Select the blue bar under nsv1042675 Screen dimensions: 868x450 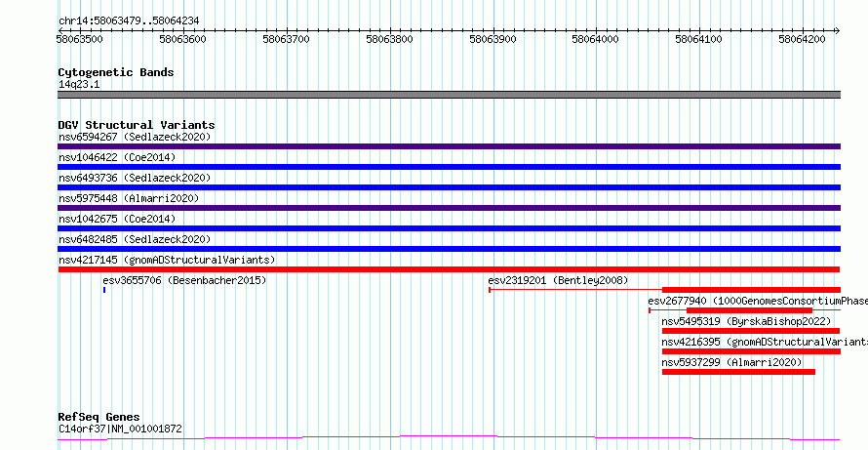pos(449,228)
